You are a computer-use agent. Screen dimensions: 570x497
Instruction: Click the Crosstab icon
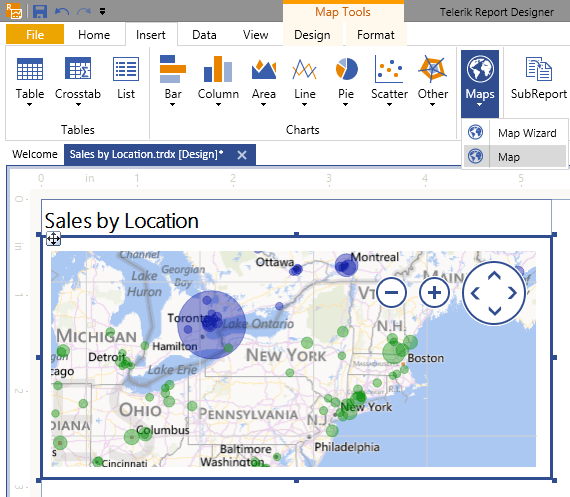click(x=78, y=68)
